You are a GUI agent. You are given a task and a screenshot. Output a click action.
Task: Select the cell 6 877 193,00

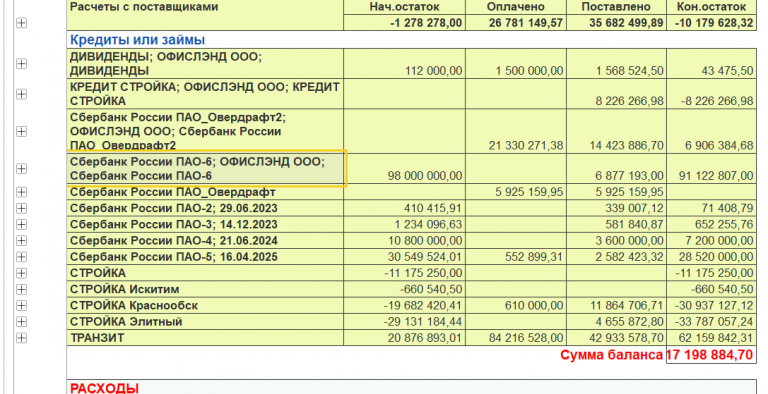616,169
